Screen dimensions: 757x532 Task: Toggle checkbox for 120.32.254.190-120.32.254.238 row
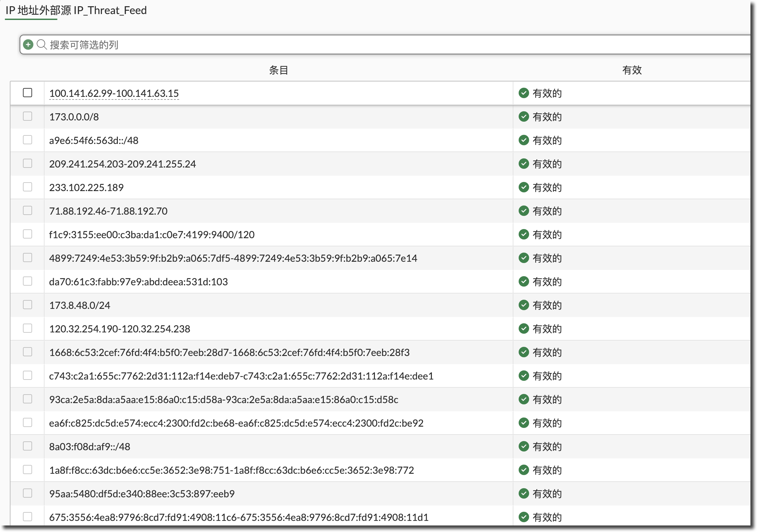click(28, 328)
